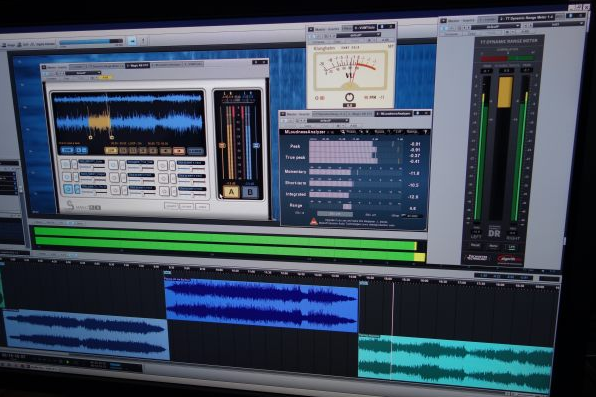596x397 pixels.
Task: Click the question mark help icon in MLoudnessAnalyzer
Action: click(425, 132)
